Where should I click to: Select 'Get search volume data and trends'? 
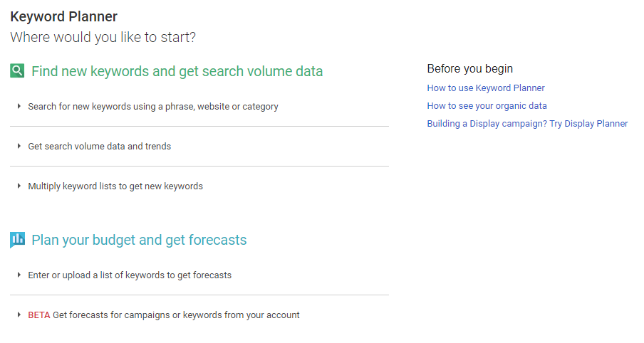100,147
